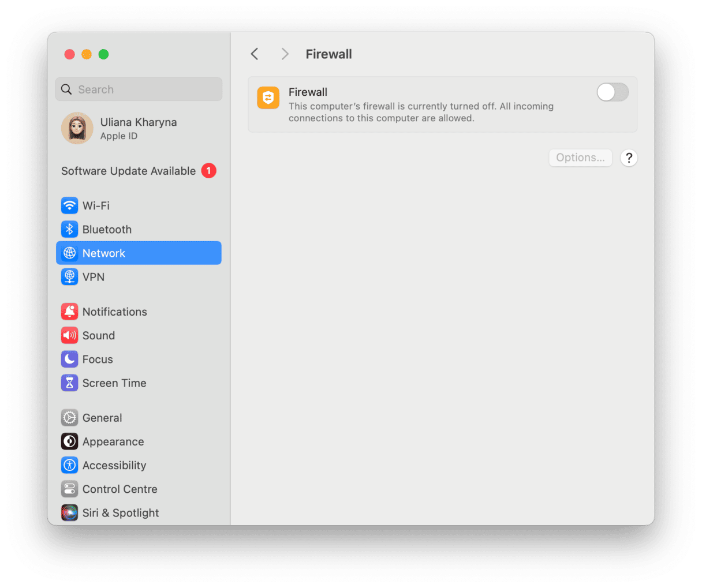702x588 pixels.
Task: Select Bluetooth in the sidebar
Action: pyautogui.click(x=139, y=229)
